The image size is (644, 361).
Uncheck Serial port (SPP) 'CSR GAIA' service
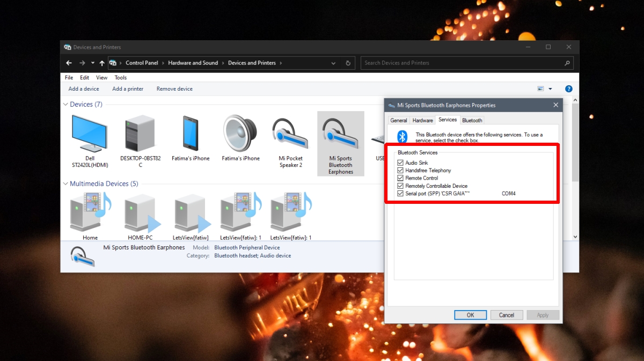tap(400, 194)
